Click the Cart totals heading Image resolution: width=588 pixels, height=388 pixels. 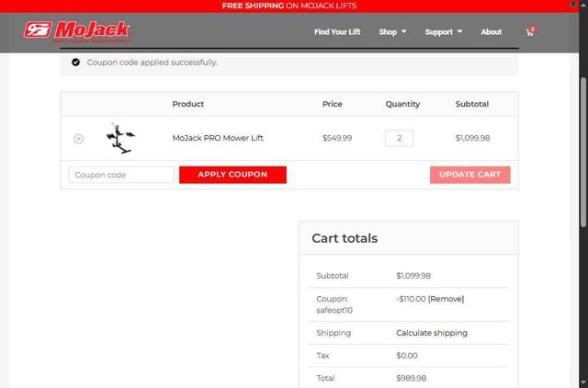click(345, 238)
